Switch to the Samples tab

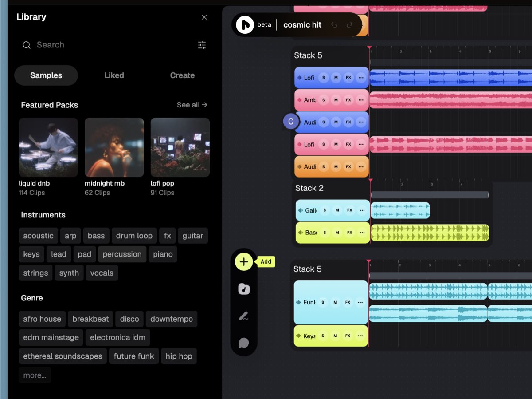click(x=46, y=75)
